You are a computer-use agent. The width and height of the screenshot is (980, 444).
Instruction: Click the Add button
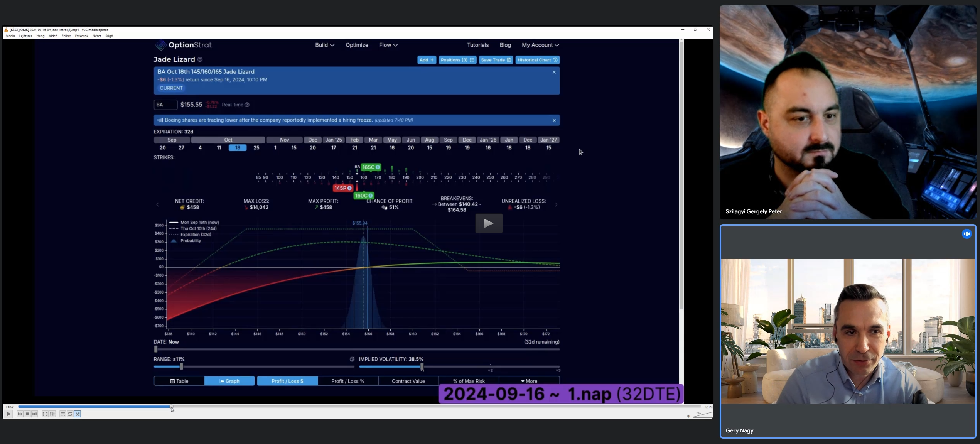tap(427, 60)
